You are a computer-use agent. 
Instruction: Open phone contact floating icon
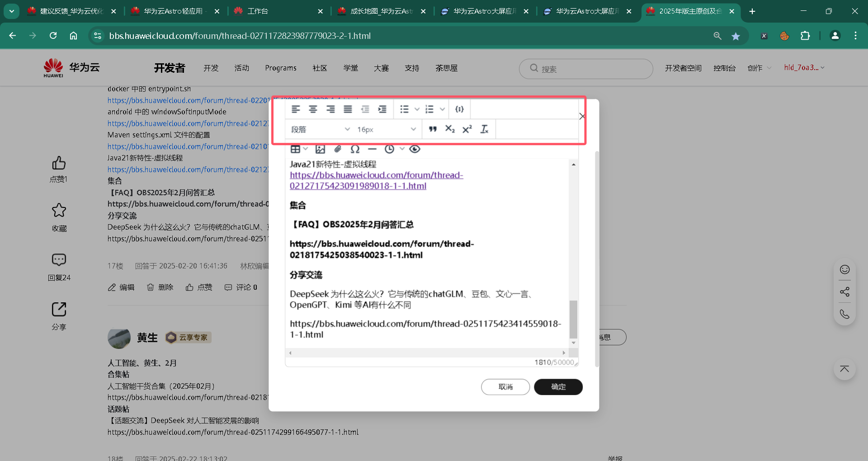tap(844, 314)
